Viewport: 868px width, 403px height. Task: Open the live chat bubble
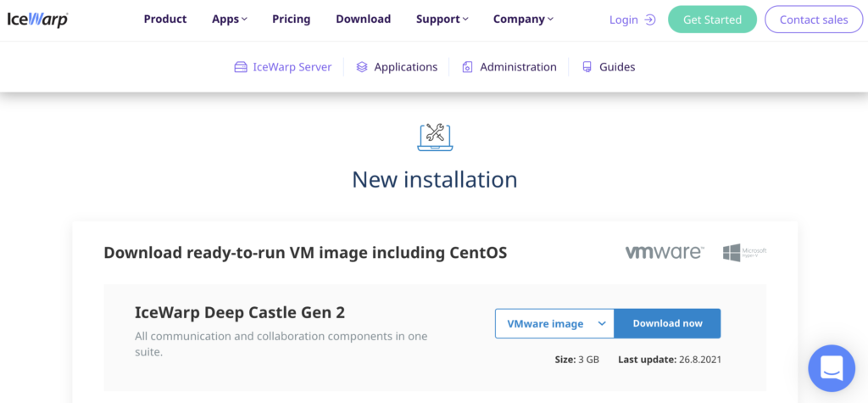pyautogui.click(x=831, y=367)
